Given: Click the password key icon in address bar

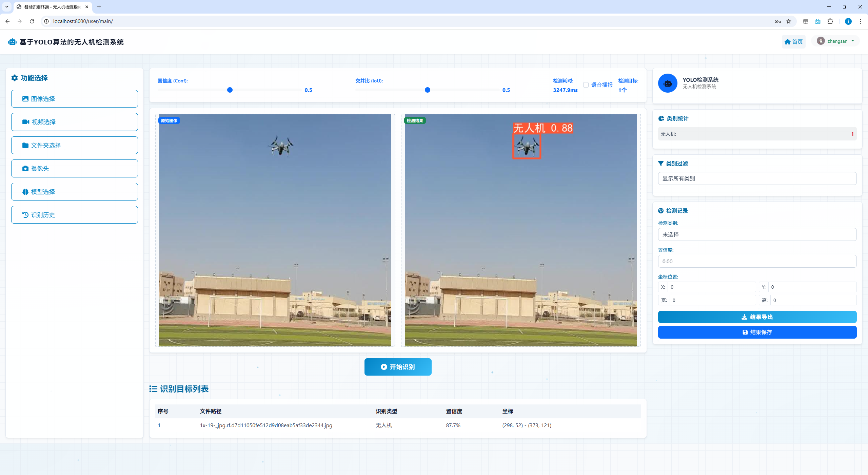Looking at the screenshot, I should click(x=777, y=21).
